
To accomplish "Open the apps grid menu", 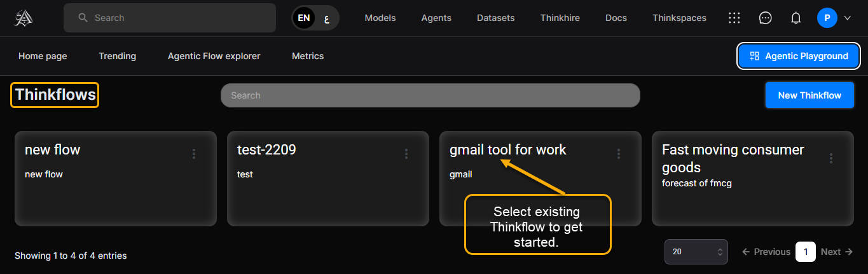I will [x=734, y=18].
